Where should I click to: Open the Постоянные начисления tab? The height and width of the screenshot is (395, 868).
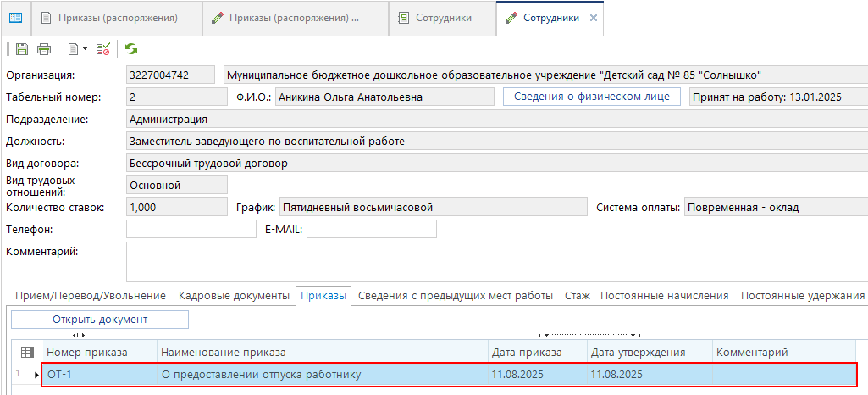click(664, 296)
